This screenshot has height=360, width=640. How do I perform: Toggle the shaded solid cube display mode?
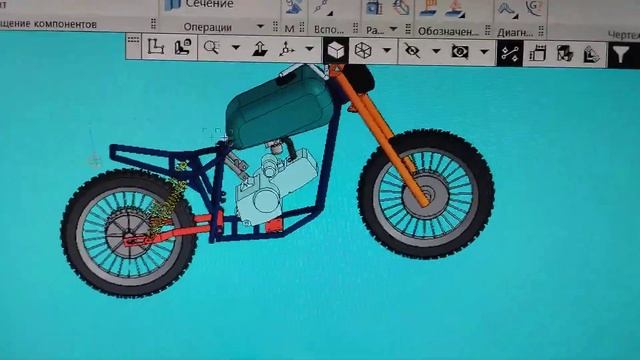click(x=336, y=50)
